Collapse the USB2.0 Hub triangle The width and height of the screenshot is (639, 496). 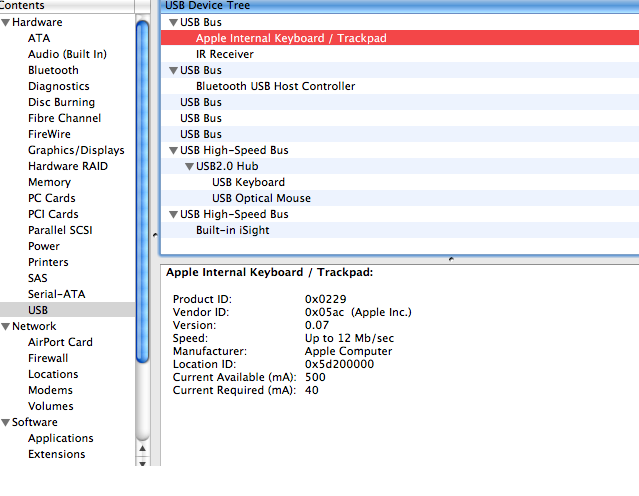pyautogui.click(x=189, y=167)
